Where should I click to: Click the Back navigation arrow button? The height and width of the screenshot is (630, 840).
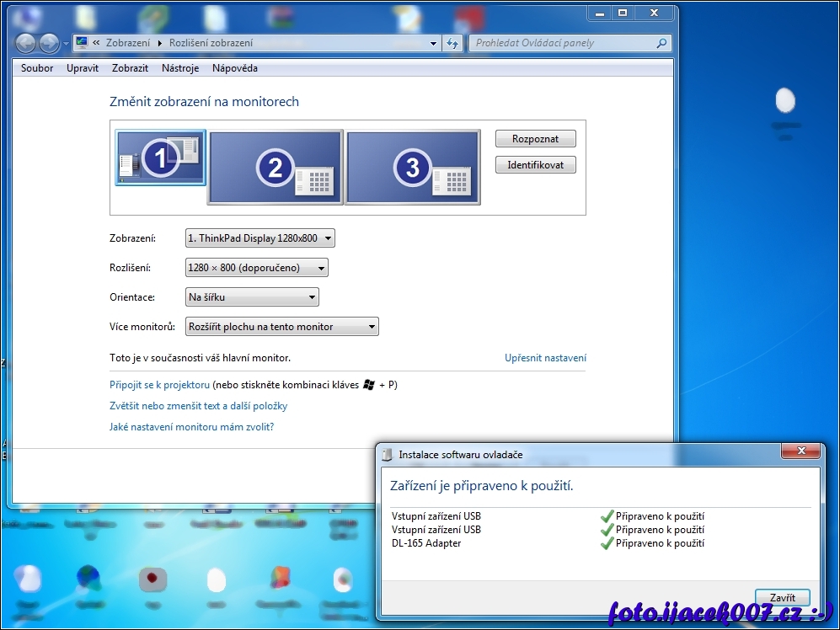click(25, 43)
